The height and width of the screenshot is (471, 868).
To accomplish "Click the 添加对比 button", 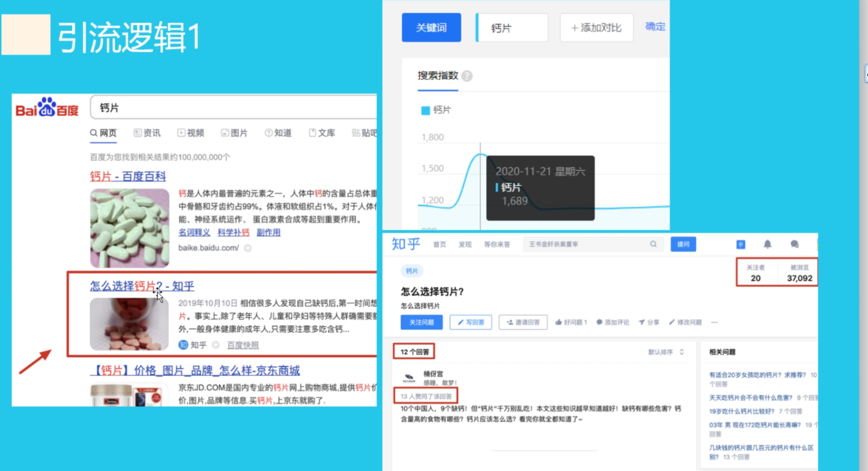I will coord(596,28).
